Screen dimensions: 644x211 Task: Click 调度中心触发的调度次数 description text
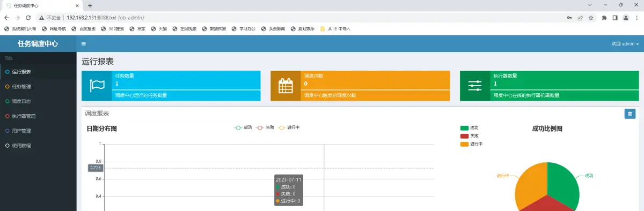pyautogui.click(x=330, y=95)
